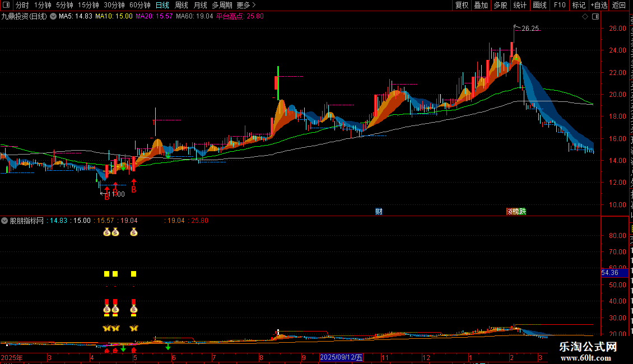Click the large green candlestick near 22.00

point(278,83)
